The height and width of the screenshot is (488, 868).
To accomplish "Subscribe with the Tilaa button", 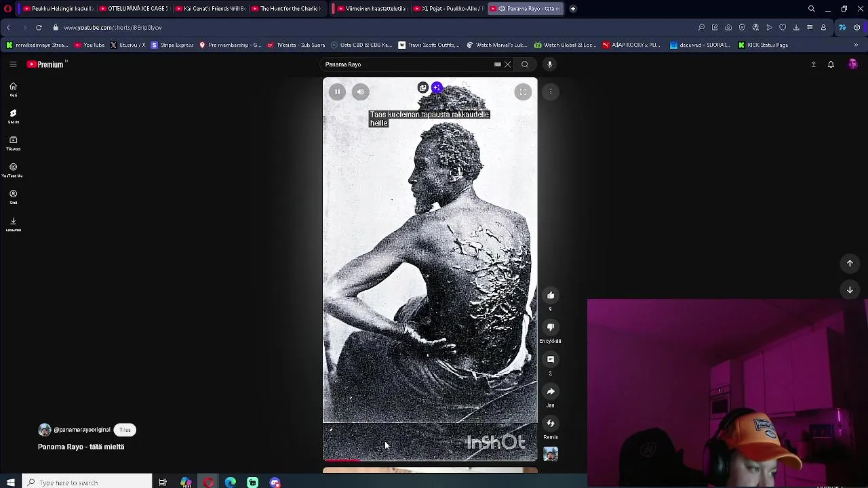I will coord(125,430).
